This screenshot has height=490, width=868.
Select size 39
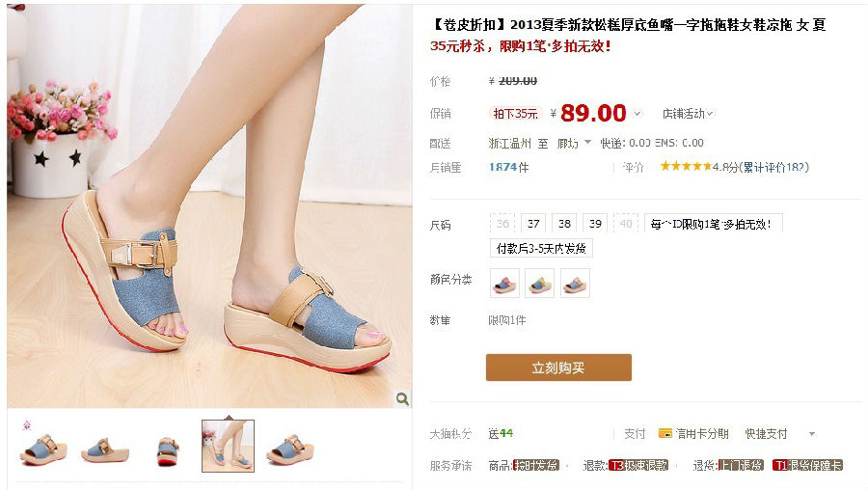click(x=596, y=224)
